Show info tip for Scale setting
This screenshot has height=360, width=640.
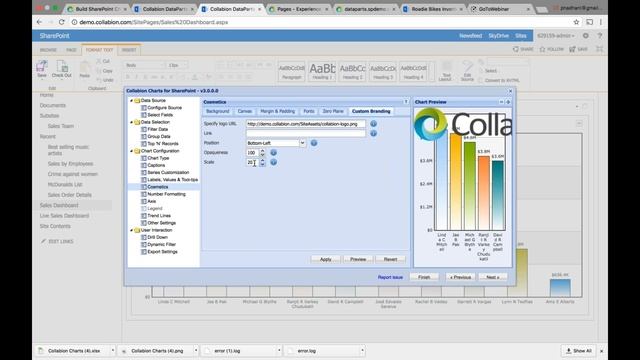273,162
